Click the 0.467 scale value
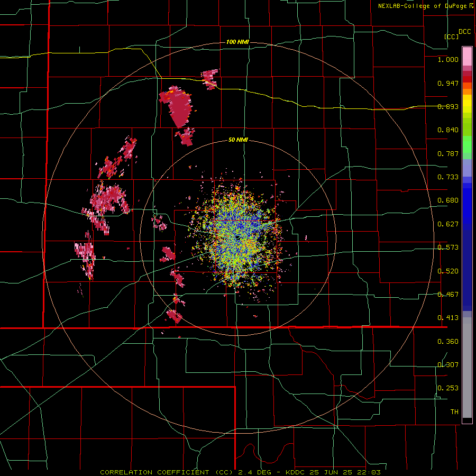Viewport: 476px width, 476px height. tap(448, 295)
